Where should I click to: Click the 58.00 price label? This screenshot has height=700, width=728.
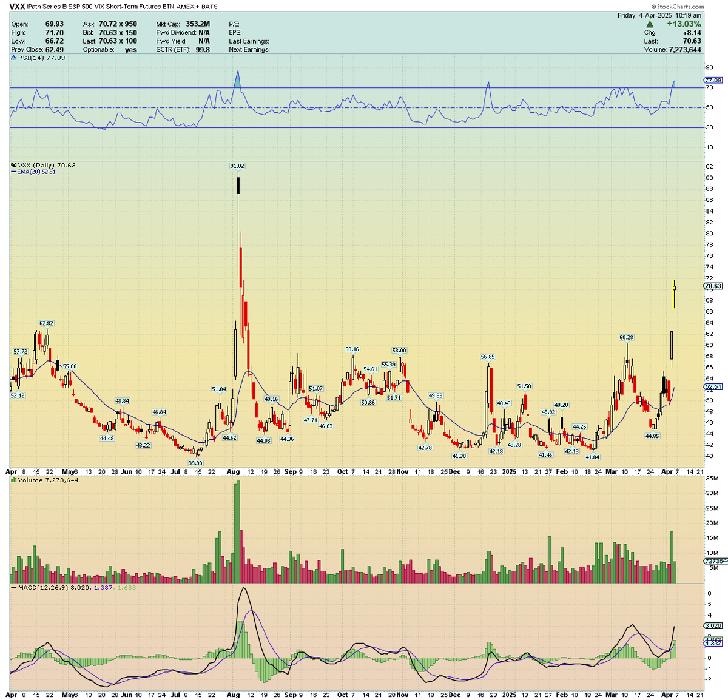click(x=399, y=350)
